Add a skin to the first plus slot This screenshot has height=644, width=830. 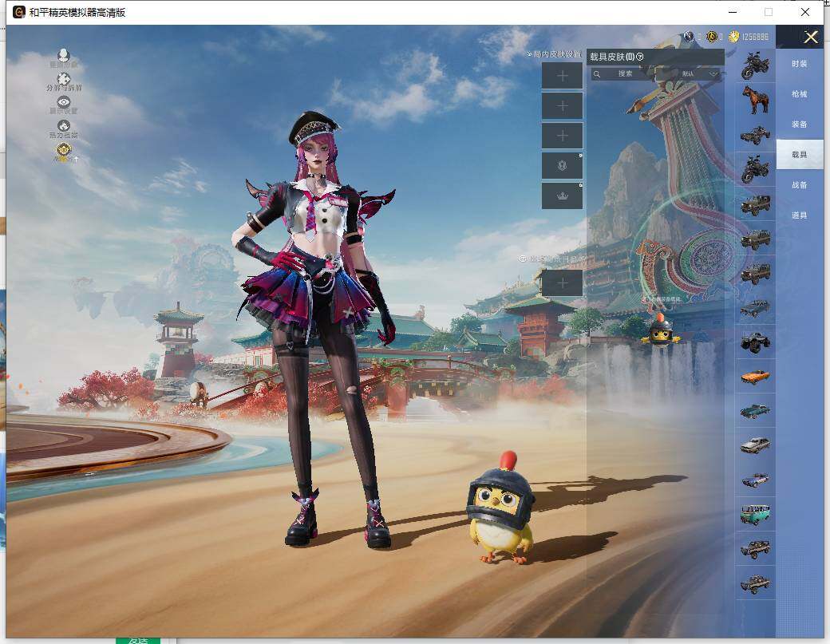[562, 75]
